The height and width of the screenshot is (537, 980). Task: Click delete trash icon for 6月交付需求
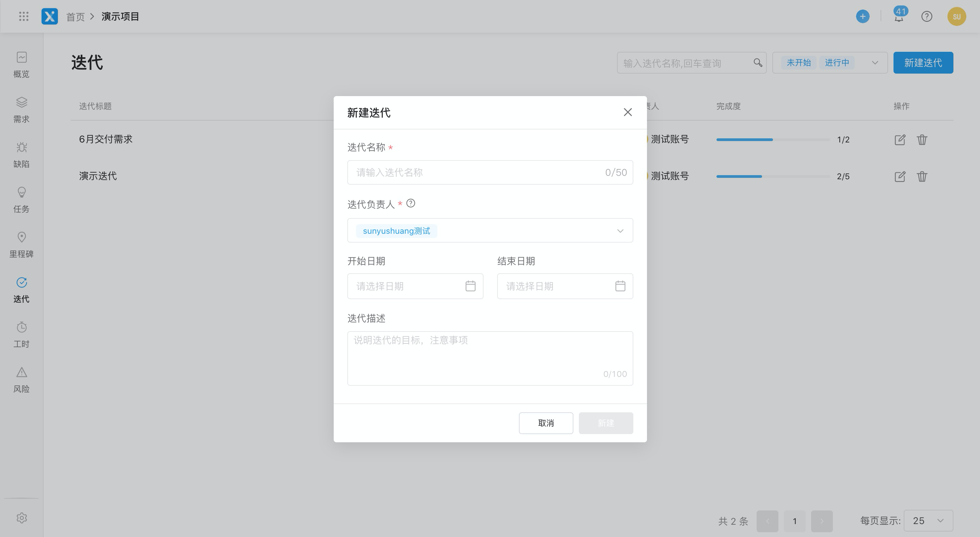[x=922, y=140]
